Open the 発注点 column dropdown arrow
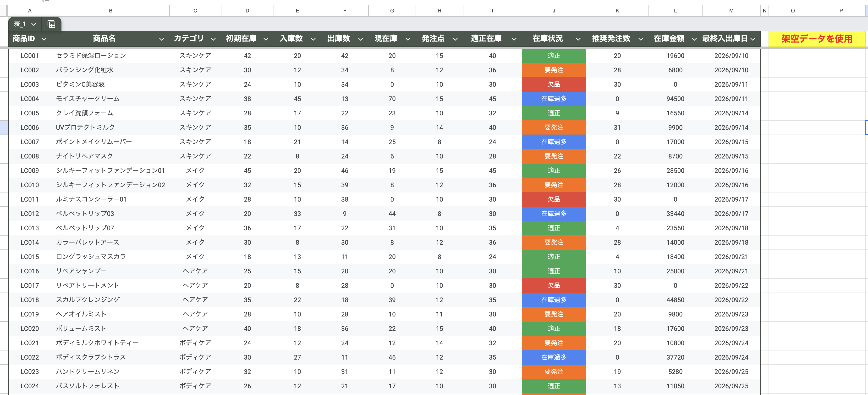The width and height of the screenshot is (868, 395). pyautogui.click(x=455, y=39)
